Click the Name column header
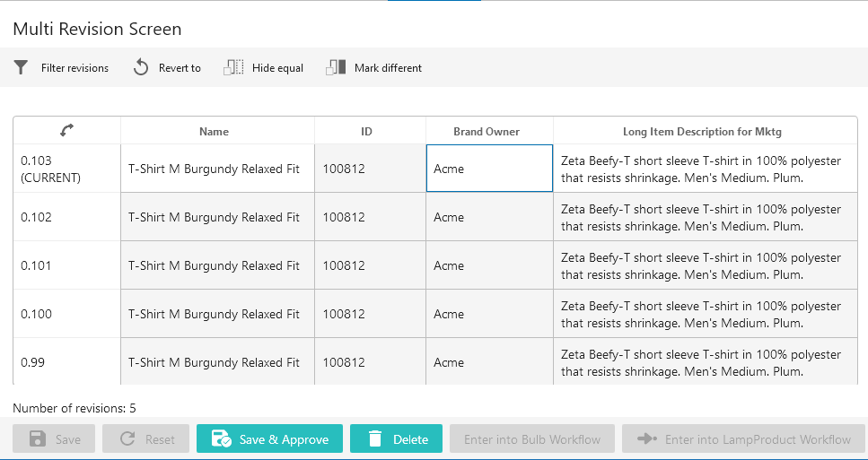 coord(214,132)
